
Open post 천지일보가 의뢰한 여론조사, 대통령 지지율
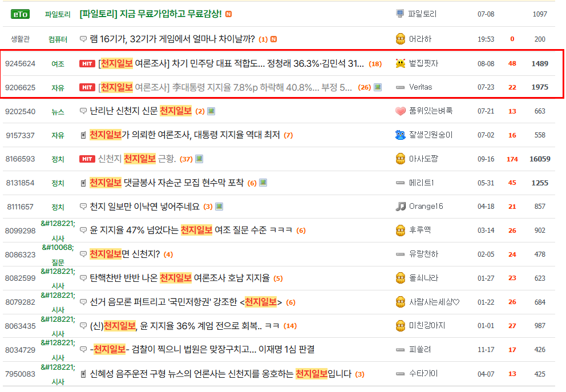(x=185, y=135)
